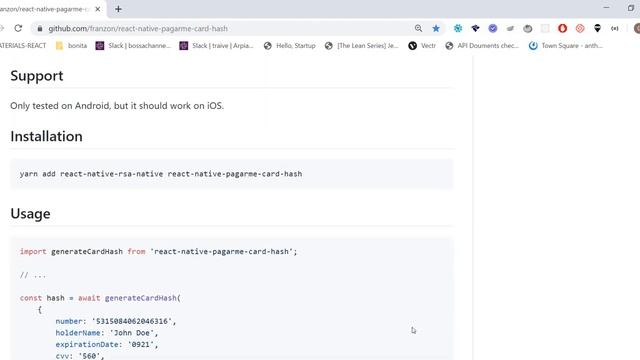Open the broadcast signal extension icon
This screenshot has height=360, width=640.
[x=615, y=28]
